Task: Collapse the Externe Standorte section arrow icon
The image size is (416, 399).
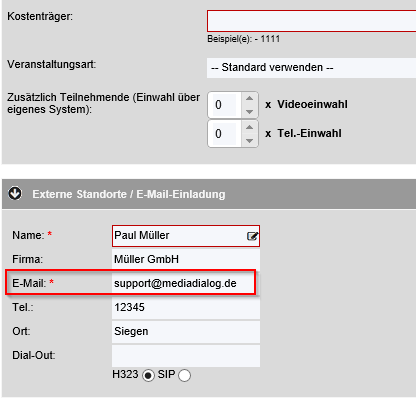Action: click(x=15, y=193)
